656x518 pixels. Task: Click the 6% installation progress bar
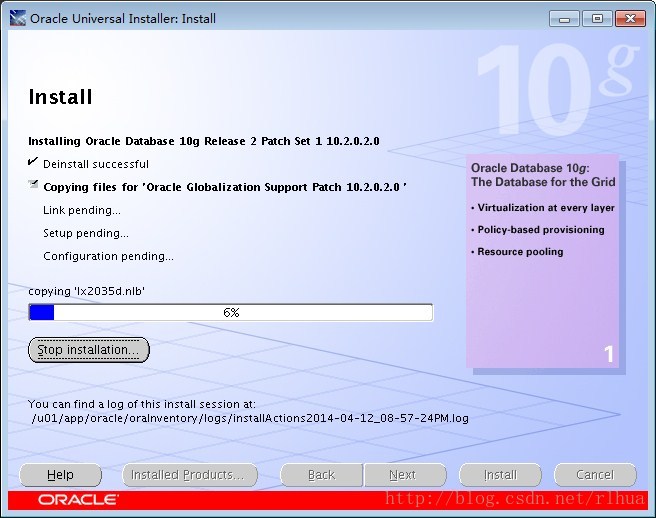point(231,313)
